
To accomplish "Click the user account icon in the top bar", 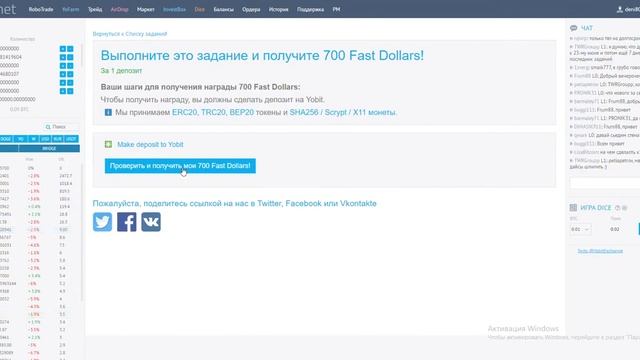I will tap(620, 9).
